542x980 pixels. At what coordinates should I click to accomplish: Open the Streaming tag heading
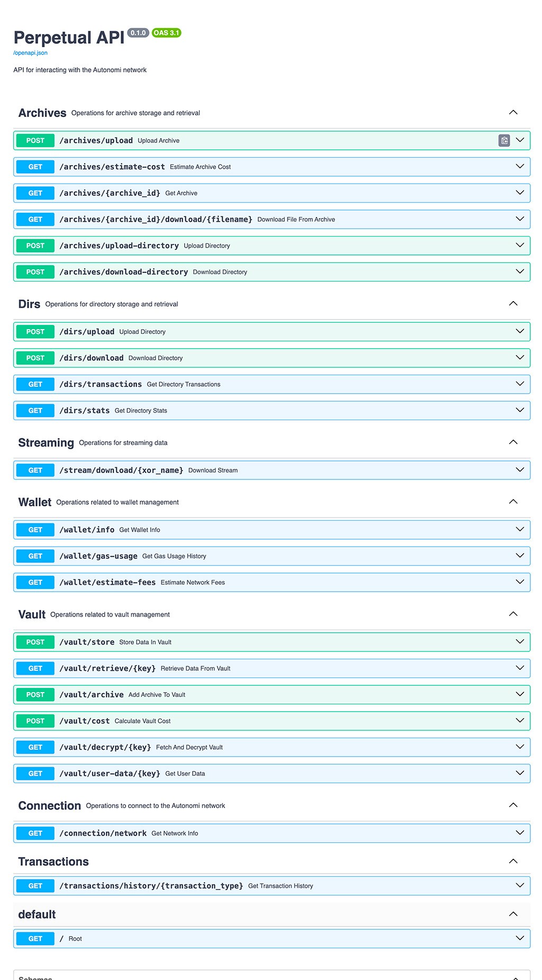click(x=46, y=442)
